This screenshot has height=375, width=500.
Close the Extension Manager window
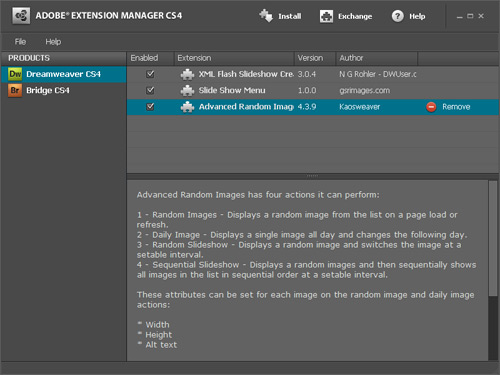(481, 16)
